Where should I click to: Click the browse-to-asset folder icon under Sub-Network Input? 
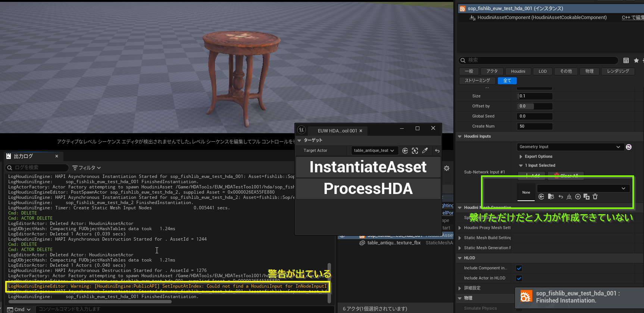(551, 197)
